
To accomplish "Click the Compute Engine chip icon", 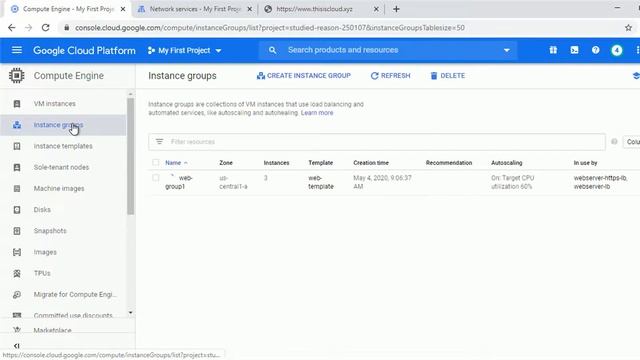I will (16, 76).
